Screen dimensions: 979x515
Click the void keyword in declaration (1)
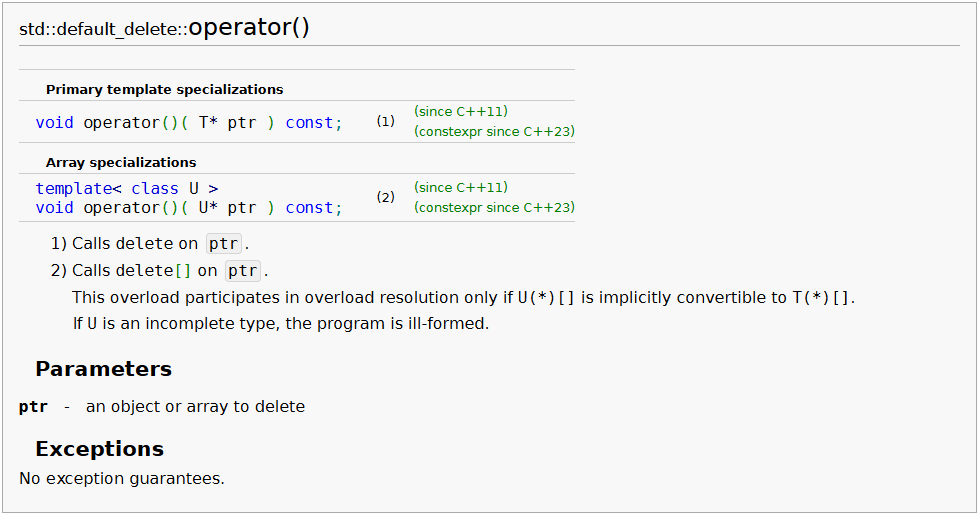click(54, 123)
